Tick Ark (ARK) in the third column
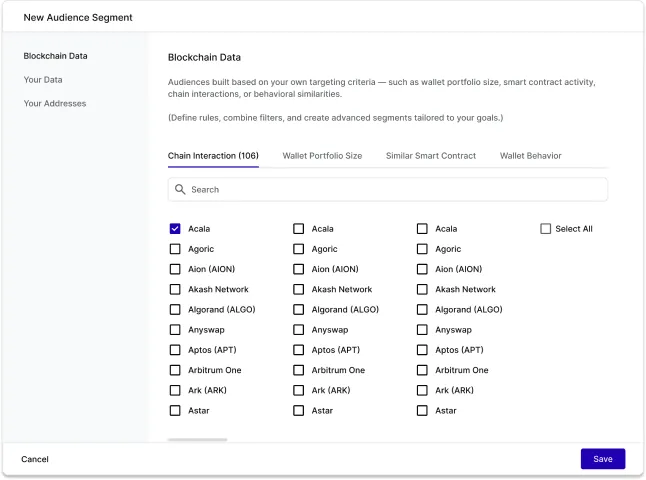Screen dimensions: 646x480 point(422,390)
